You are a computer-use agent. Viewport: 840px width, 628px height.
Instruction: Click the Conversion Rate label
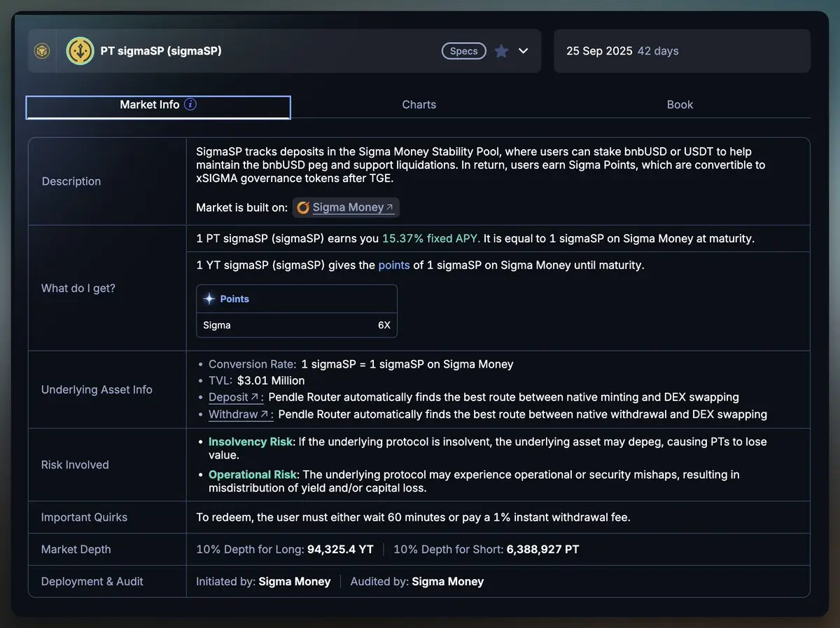pyautogui.click(x=252, y=364)
